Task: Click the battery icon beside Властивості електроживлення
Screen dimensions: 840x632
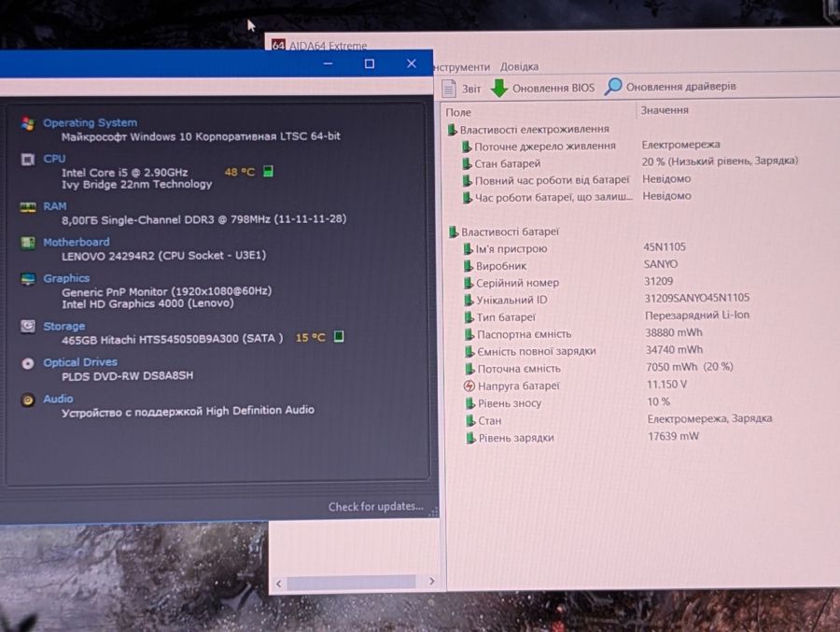Action: [452, 129]
